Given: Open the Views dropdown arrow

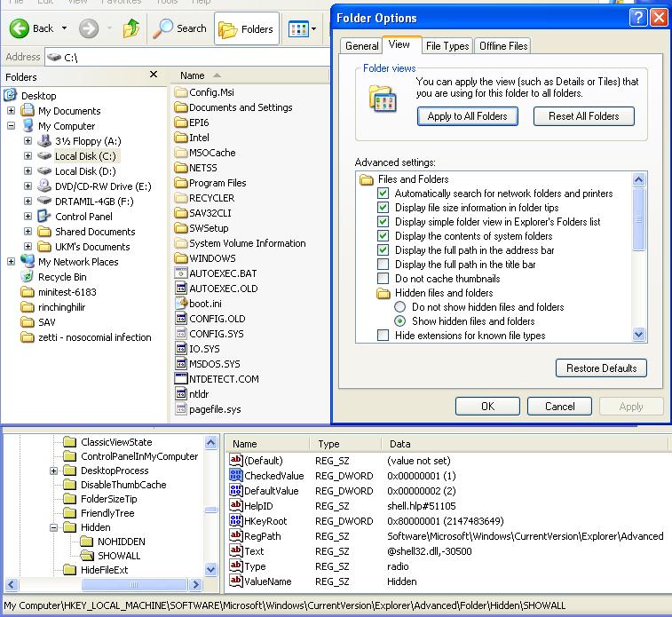Looking at the screenshot, I should pyautogui.click(x=314, y=29).
